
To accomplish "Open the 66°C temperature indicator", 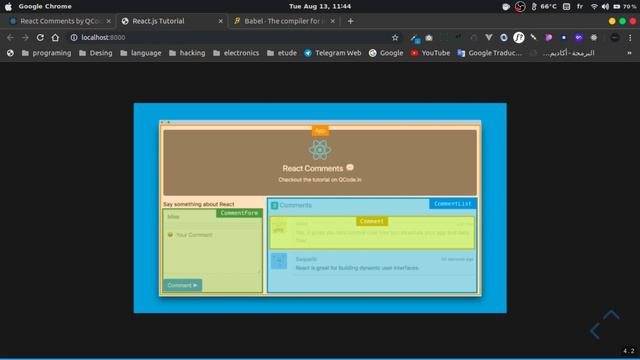I will click(544, 7).
